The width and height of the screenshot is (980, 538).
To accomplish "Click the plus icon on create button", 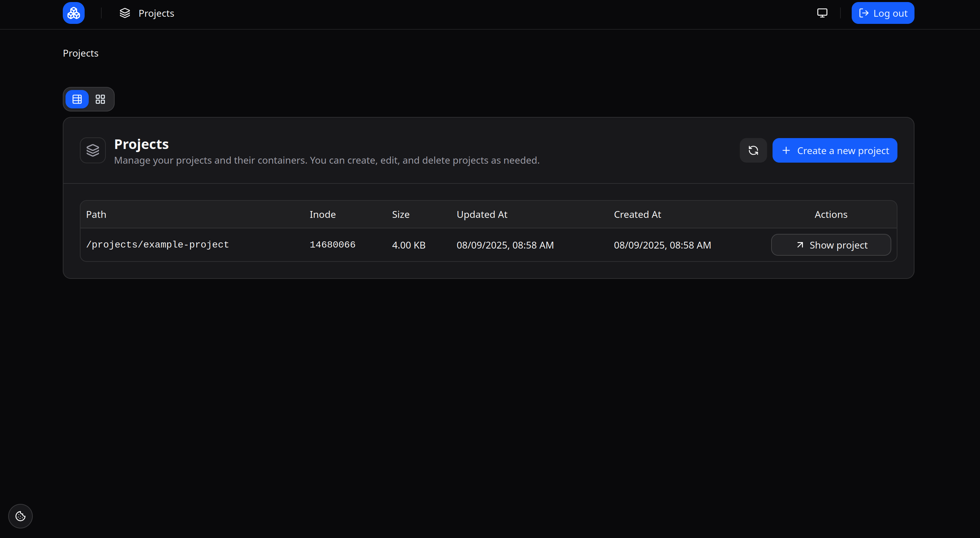I will [x=786, y=151].
